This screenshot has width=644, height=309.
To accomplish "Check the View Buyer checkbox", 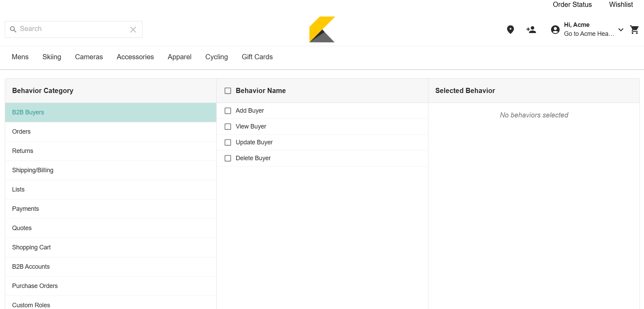I will click(228, 127).
